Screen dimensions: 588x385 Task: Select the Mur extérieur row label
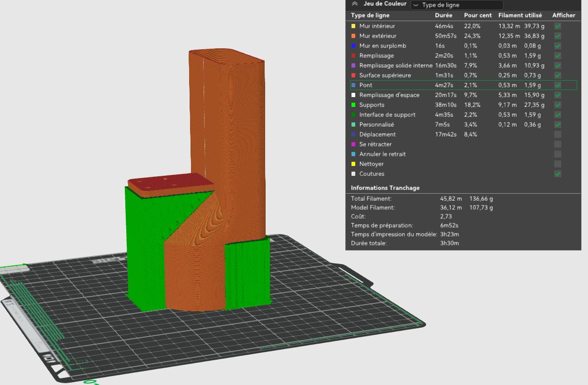[x=378, y=36]
